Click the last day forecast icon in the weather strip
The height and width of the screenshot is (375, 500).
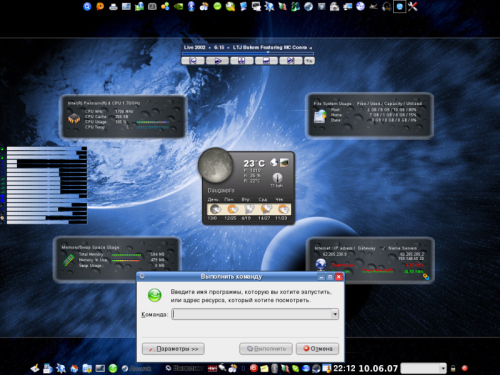[283, 209]
